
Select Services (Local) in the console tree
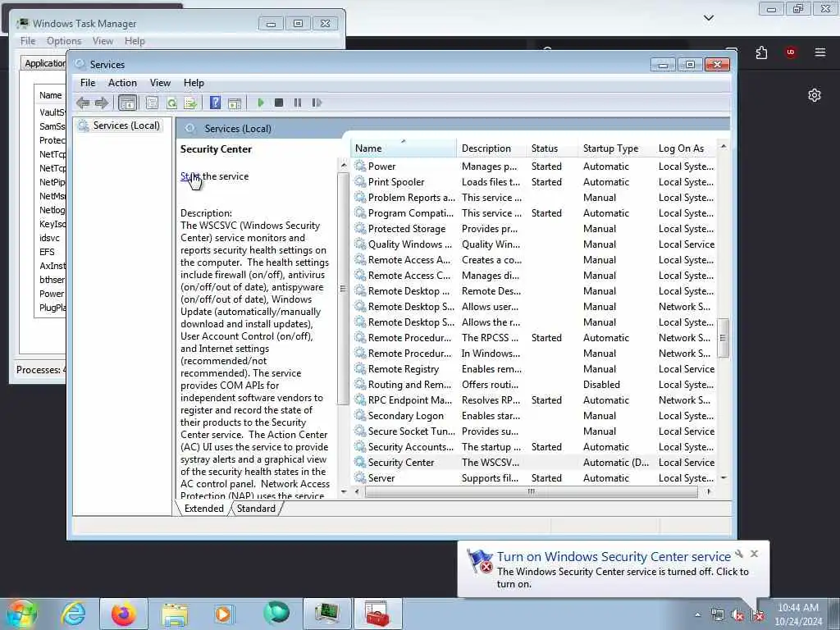tap(126, 126)
